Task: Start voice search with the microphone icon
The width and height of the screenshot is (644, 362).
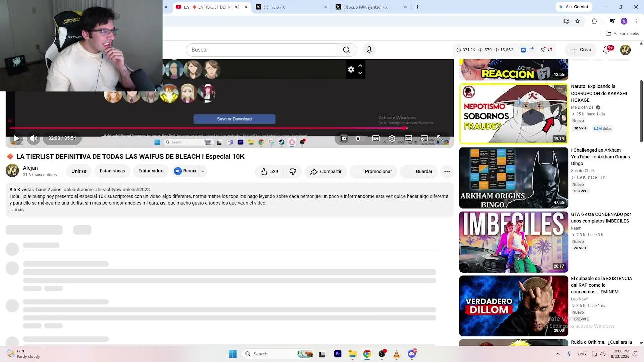Action: click(369, 50)
